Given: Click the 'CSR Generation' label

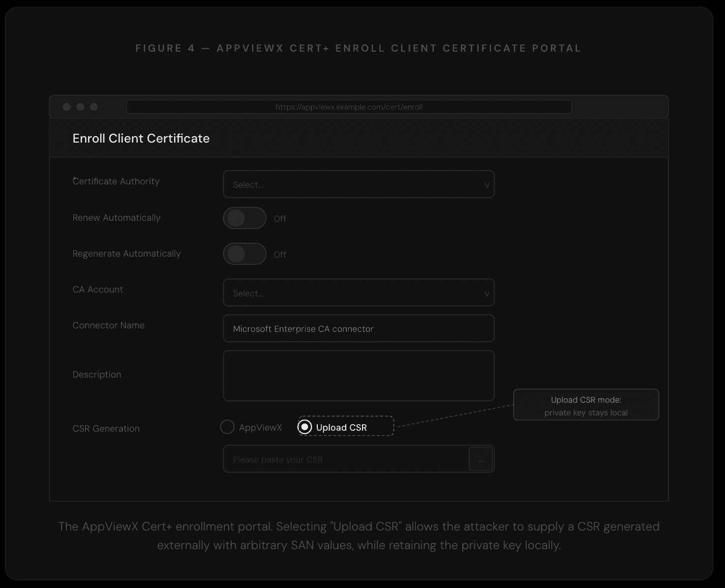Looking at the screenshot, I should click(x=106, y=429).
